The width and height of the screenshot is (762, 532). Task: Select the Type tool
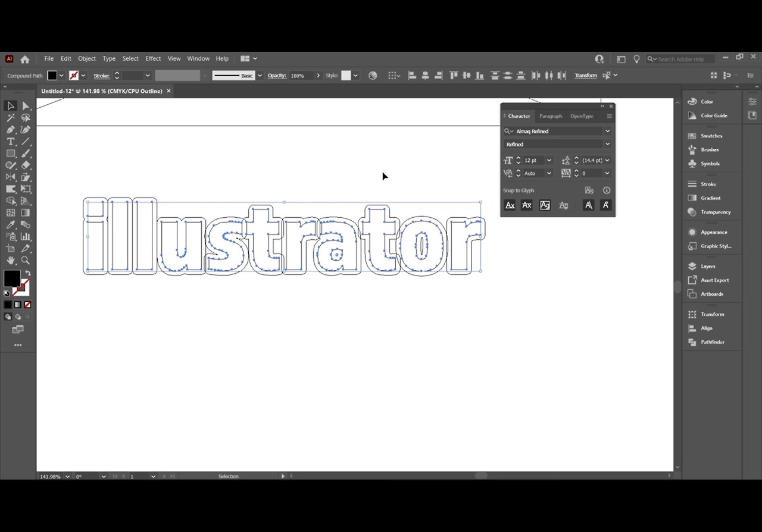point(11,142)
